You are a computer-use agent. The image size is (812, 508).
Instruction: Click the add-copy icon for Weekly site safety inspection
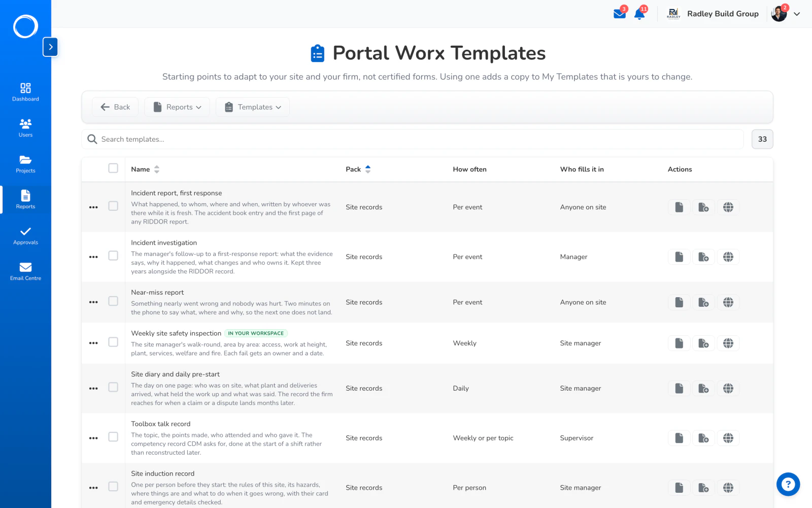coord(703,343)
